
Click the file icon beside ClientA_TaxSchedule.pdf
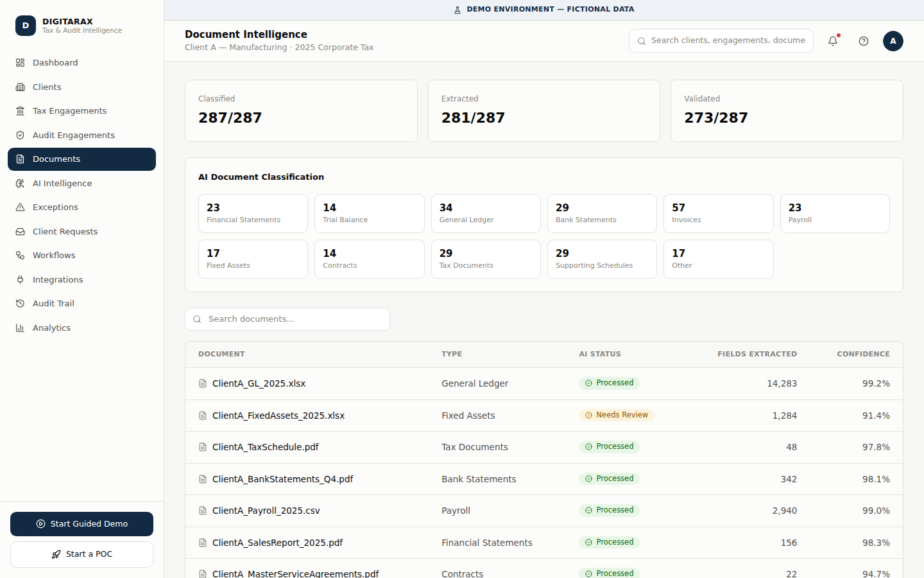tap(203, 447)
